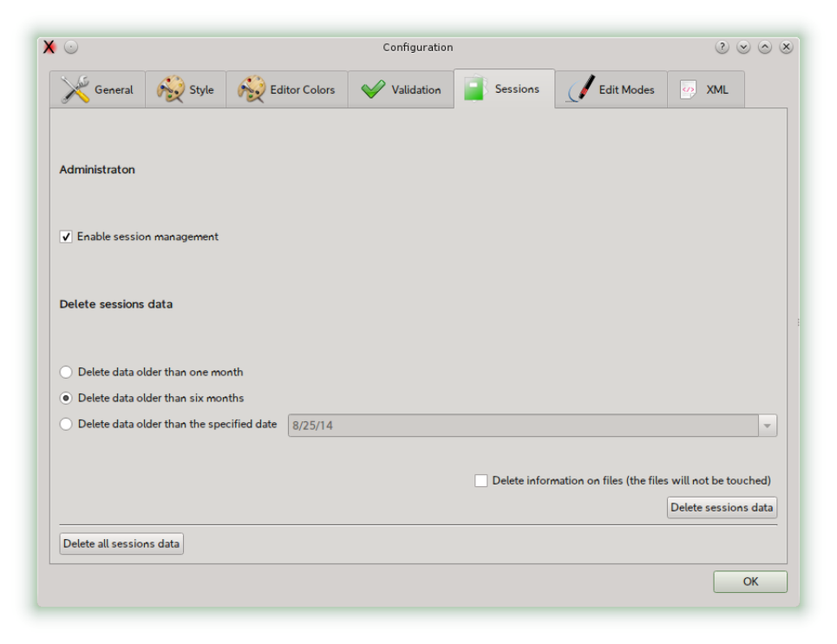The width and height of the screenshot is (837, 644).
Task: Go to the Editor Colors tab
Action: click(287, 89)
